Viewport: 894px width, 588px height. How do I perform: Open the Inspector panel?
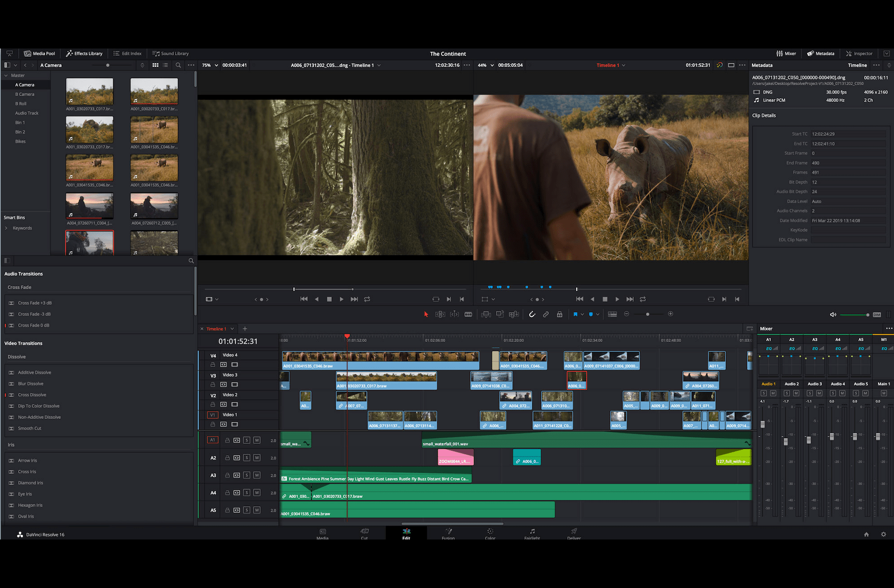point(859,53)
